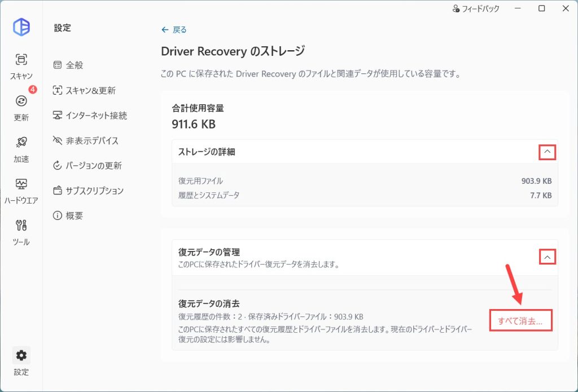Click the 設定 gear icon
578x392 pixels.
(x=21, y=355)
